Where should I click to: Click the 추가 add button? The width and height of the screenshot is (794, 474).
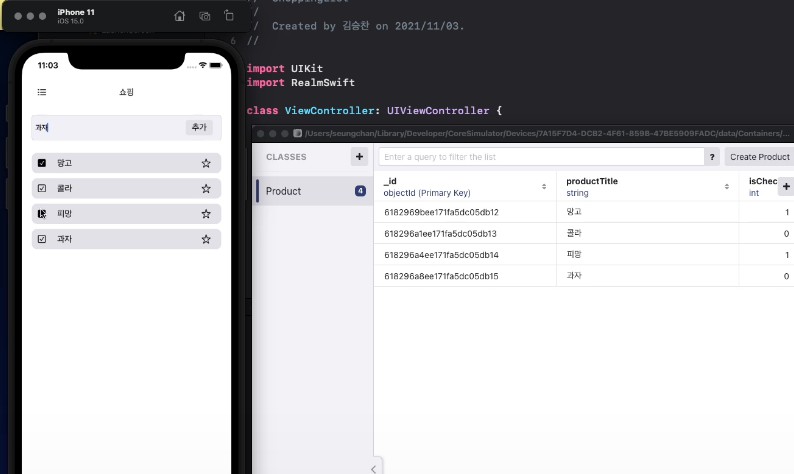(199, 128)
